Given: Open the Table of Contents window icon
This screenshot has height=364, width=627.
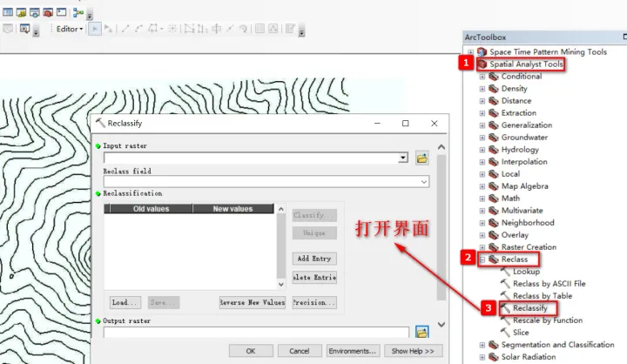Looking at the screenshot, I should pyautogui.click(x=8, y=12).
